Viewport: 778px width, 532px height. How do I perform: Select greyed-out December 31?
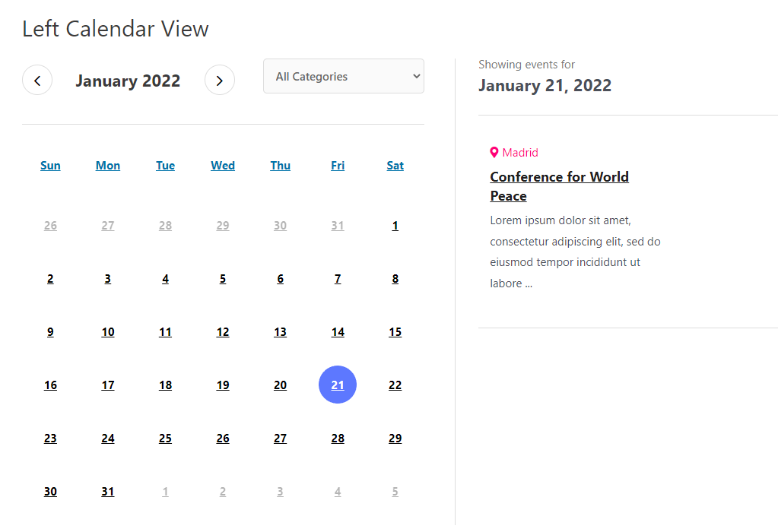338,226
